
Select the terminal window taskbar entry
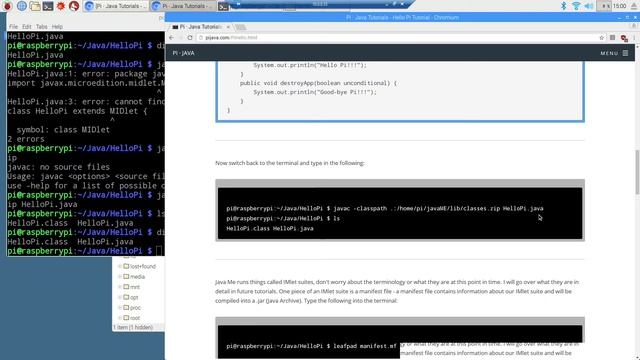223,6
